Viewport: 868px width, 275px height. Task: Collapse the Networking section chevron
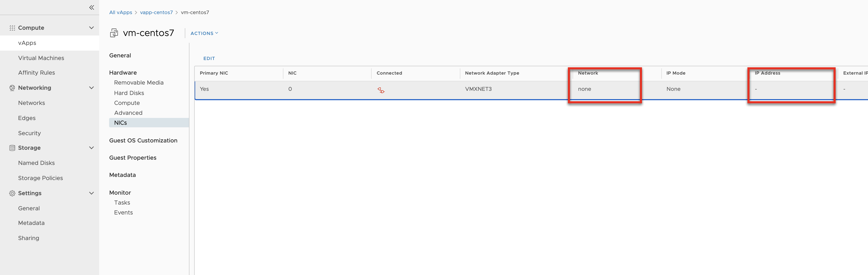(91, 88)
